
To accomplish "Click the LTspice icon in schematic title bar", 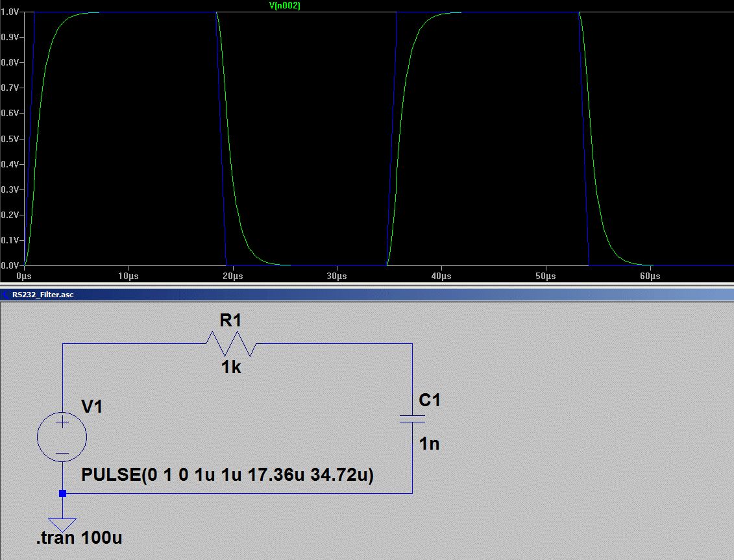I will pos(6,295).
